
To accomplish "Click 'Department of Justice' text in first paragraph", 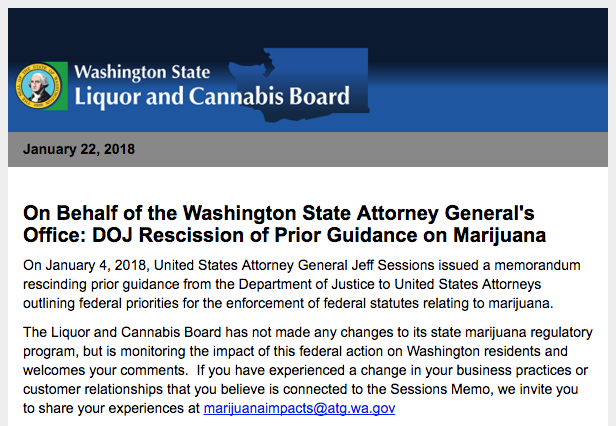I will click(302, 284).
